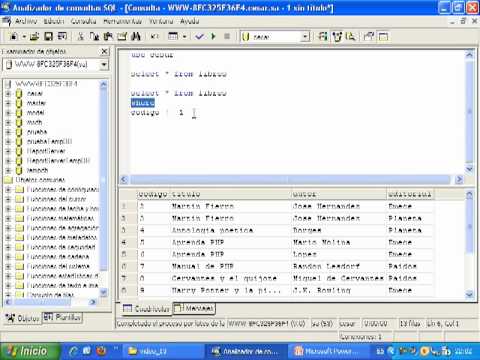Open the database selector combo box showing cesar
Viewport: 480px width, 360px height.
275,37
